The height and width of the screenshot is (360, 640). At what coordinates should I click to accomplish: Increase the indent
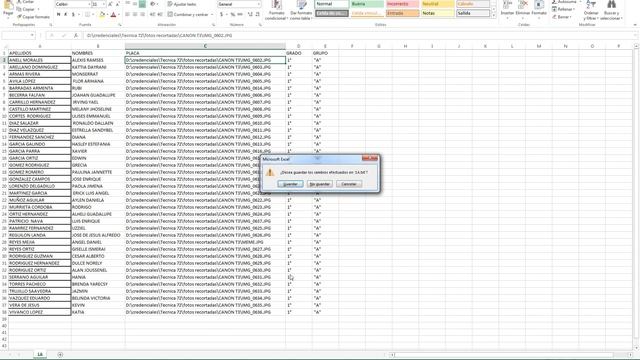[160, 15]
